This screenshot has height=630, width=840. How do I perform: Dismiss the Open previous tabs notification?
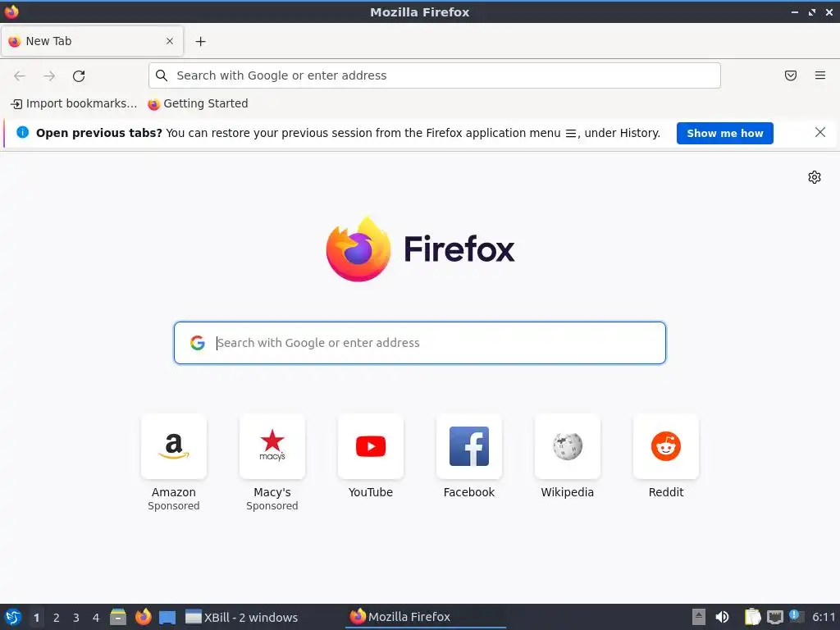[x=819, y=132]
